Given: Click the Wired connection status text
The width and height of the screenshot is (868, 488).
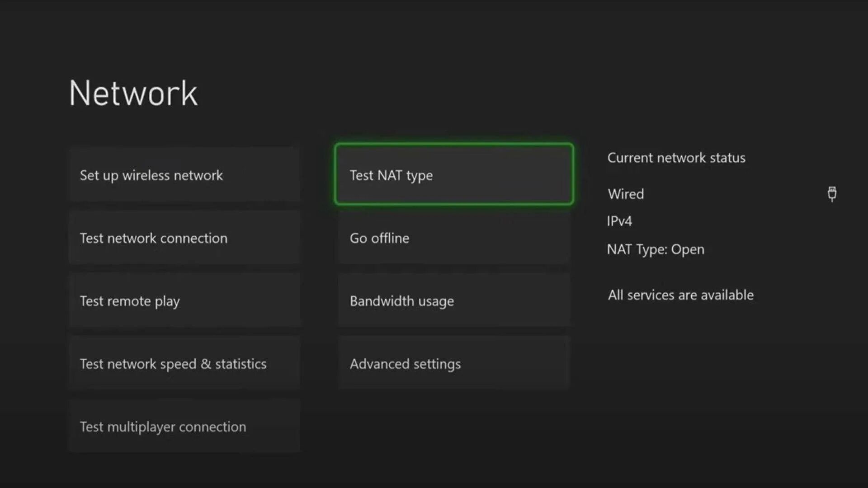Looking at the screenshot, I should pos(626,194).
